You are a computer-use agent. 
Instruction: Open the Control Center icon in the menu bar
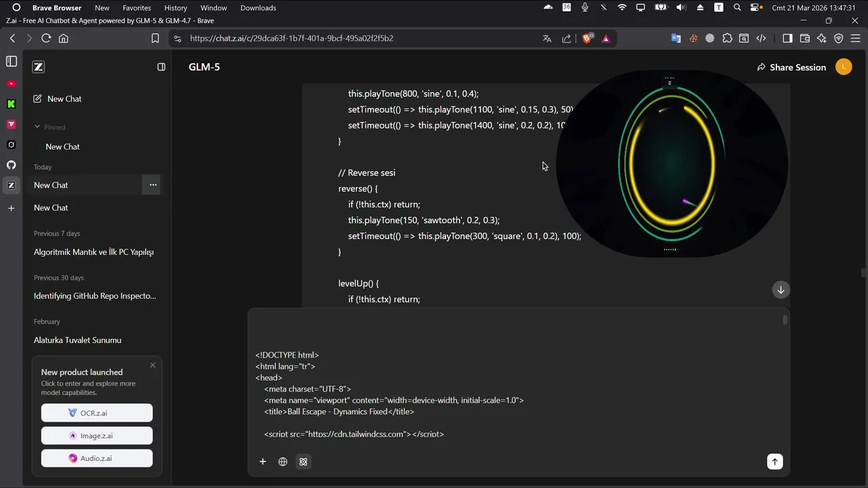click(x=755, y=8)
